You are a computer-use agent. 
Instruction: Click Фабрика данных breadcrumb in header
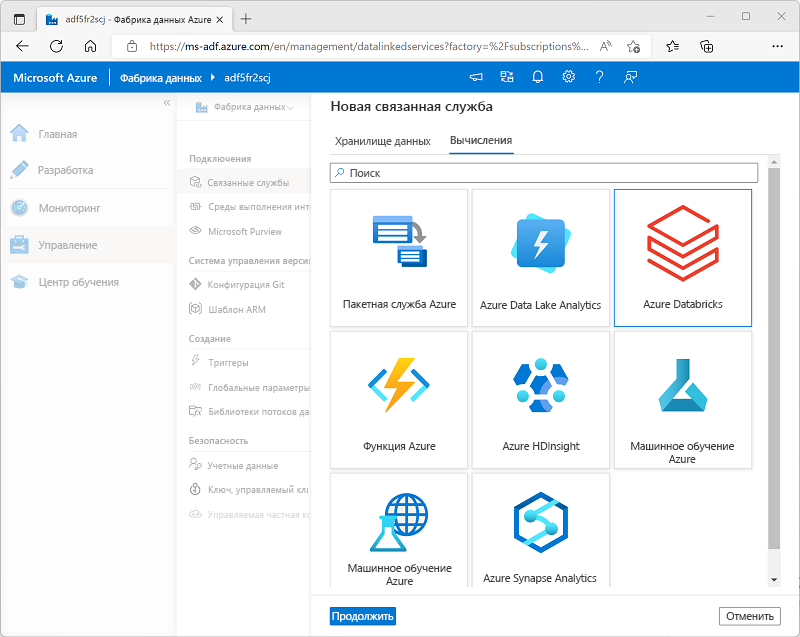click(x=161, y=78)
